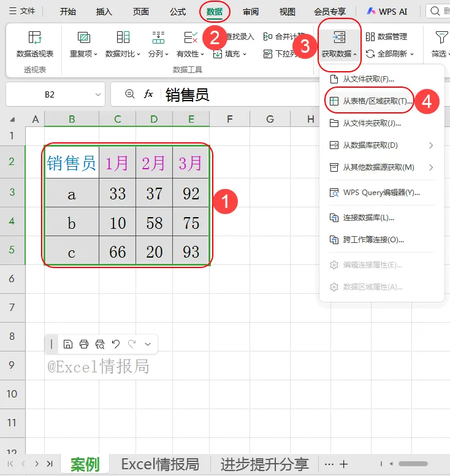Screen dimensions: 450x476
Task: Click the search magnifier at top right
Action: pos(435,11)
